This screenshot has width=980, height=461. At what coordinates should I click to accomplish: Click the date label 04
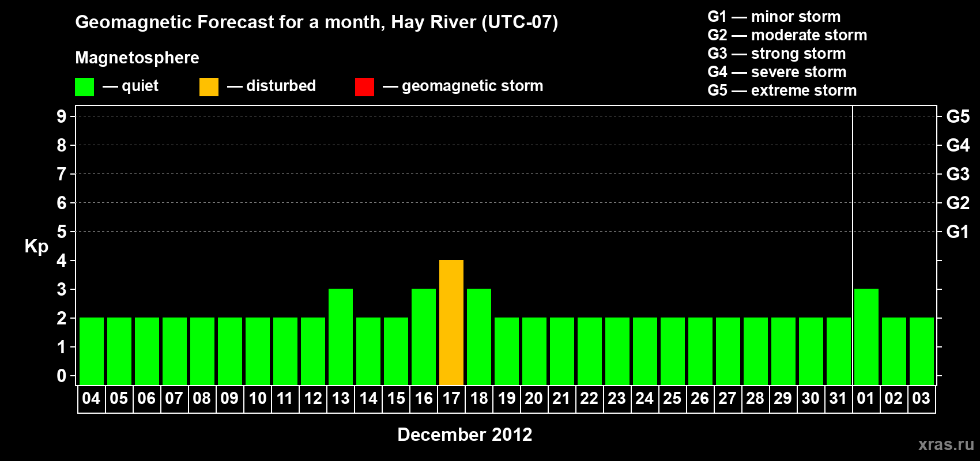point(92,398)
